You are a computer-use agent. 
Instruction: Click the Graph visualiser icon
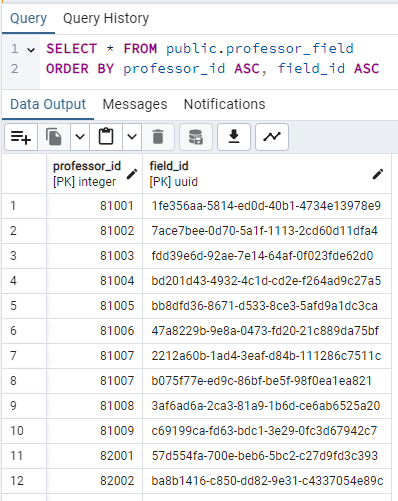pyautogui.click(x=272, y=137)
